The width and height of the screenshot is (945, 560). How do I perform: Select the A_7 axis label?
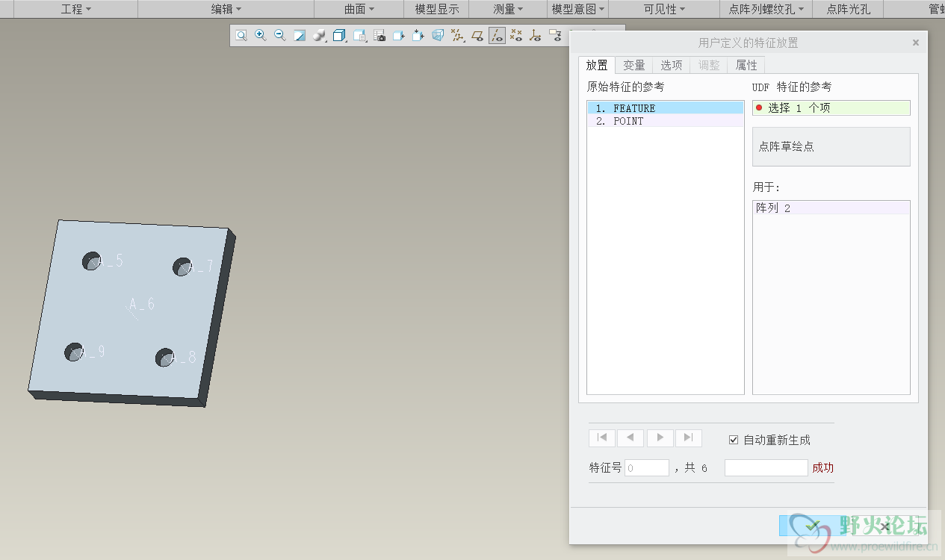click(202, 267)
